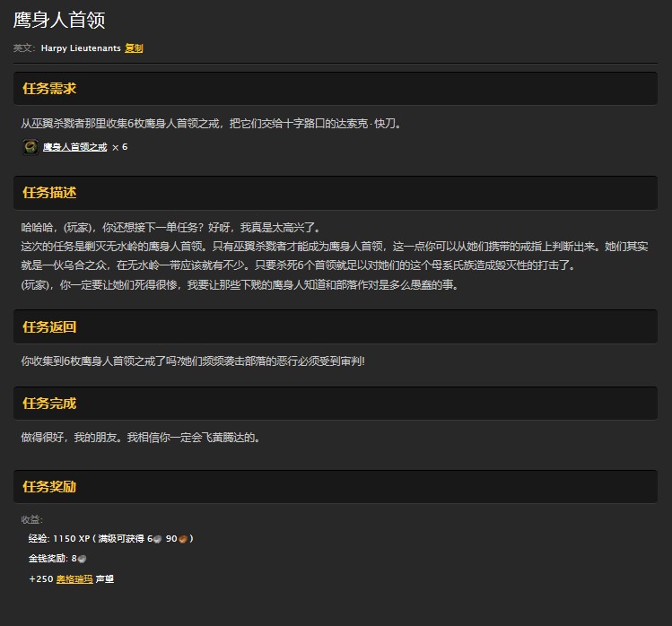Open the 奥格瑞玛 reputation link
This screenshot has width=672, height=626.
tap(74, 579)
